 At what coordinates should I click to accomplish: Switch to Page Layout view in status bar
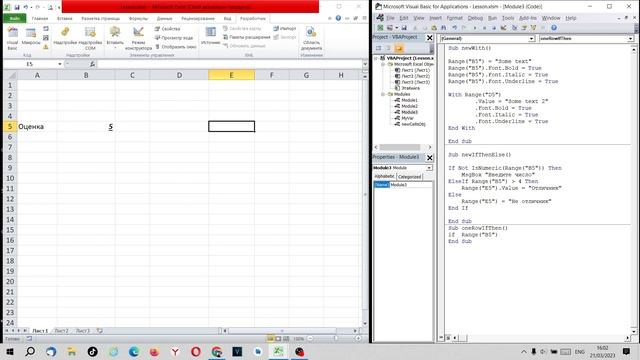[278, 339]
